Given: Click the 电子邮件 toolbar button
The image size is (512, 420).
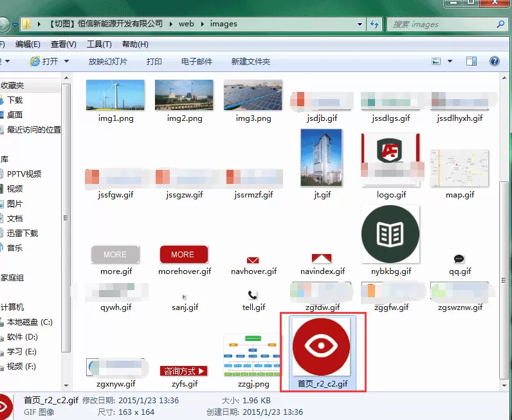Looking at the screenshot, I should (x=197, y=61).
